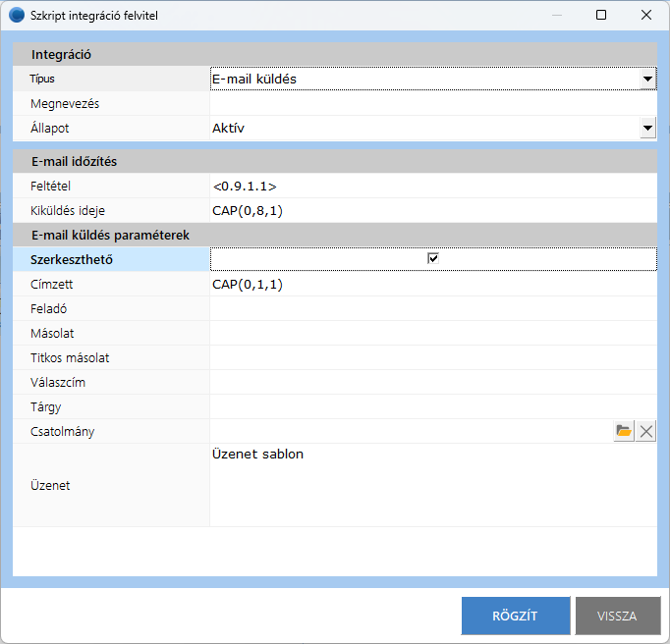670x644 pixels.
Task: Select the Feltétel field value
Action: tap(432, 186)
